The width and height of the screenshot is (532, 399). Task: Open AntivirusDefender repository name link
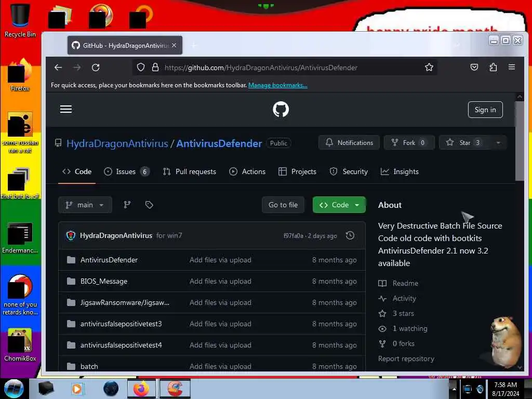pyautogui.click(x=219, y=143)
